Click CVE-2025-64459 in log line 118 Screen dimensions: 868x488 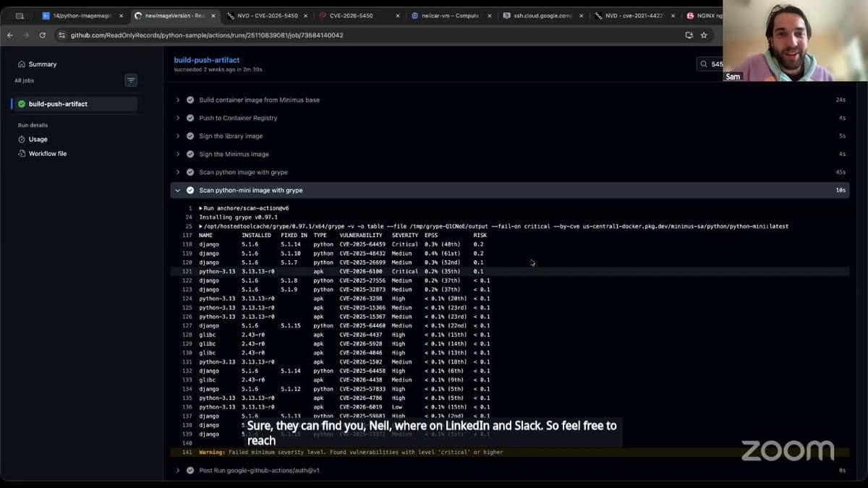(x=362, y=244)
